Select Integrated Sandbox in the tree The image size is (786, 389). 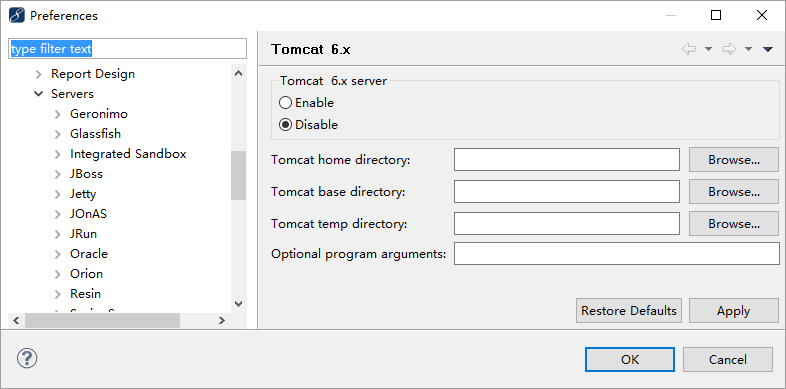click(128, 154)
